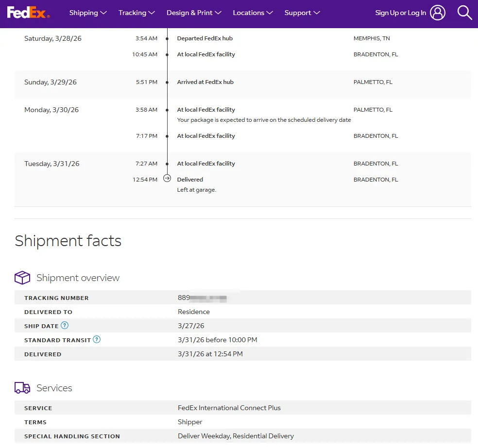The image size is (478, 448).
Task: Open the Shipping dropdown menu
Action: (x=88, y=13)
